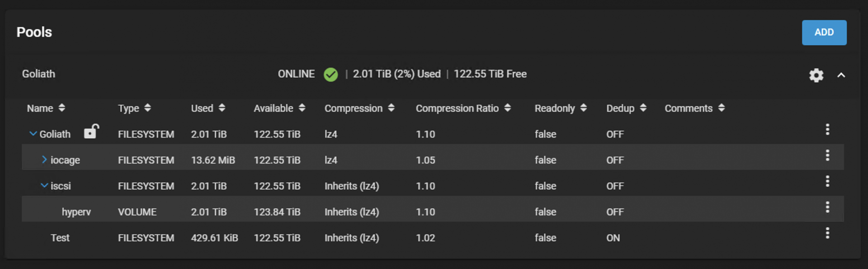The height and width of the screenshot is (269, 868).
Task: Open the three-dot menu for iscsi row
Action: pyautogui.click(x=827, y=181)
